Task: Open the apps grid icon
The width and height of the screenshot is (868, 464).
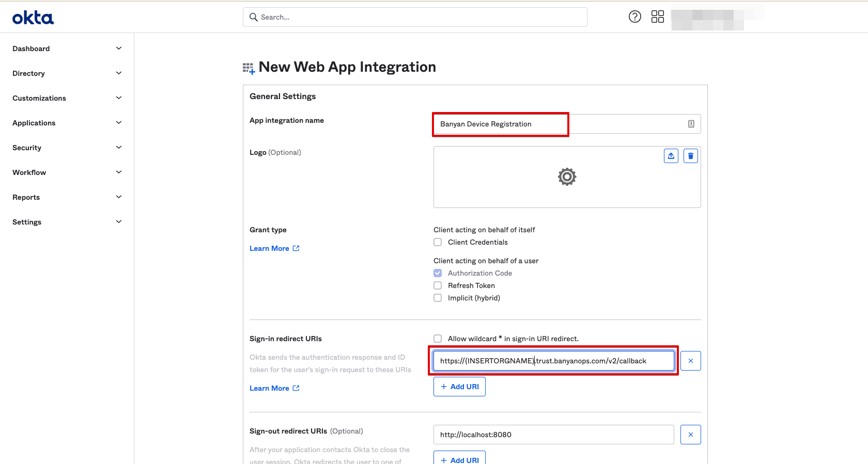Action: coord(657,17)
